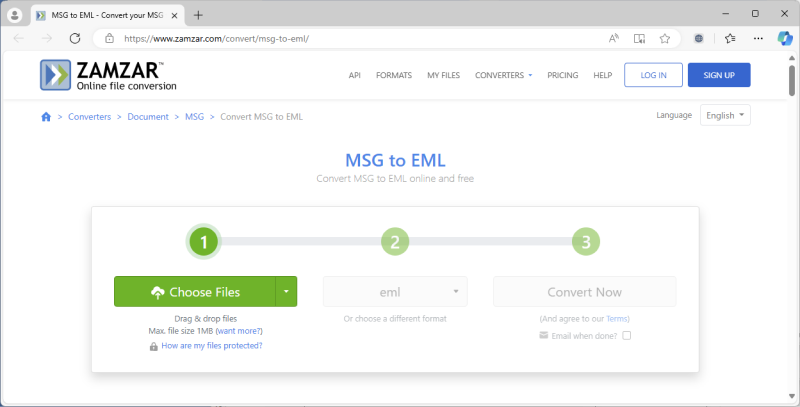Open the Read aloud icon

[614, 38]
